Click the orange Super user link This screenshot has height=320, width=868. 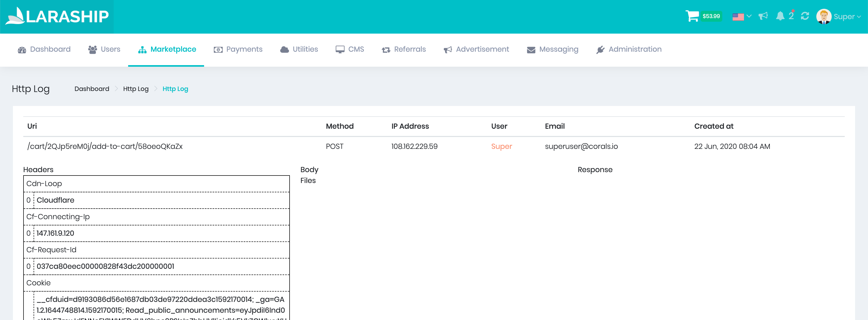[501, 146]
